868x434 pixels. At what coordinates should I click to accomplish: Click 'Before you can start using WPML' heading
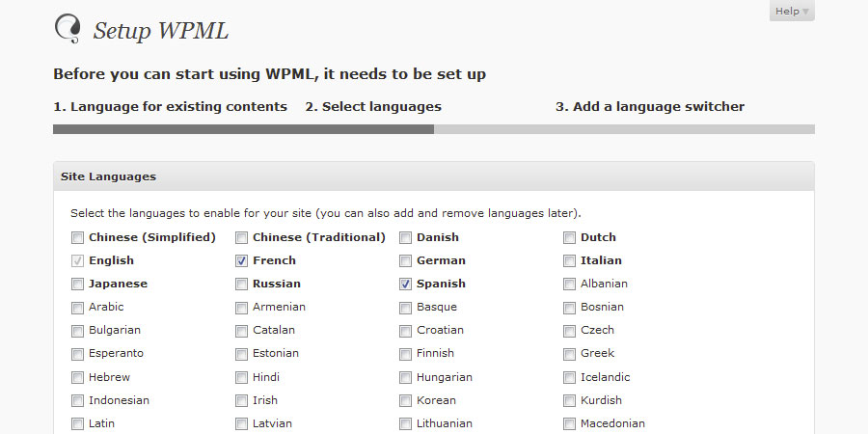(x=270, y=74)
